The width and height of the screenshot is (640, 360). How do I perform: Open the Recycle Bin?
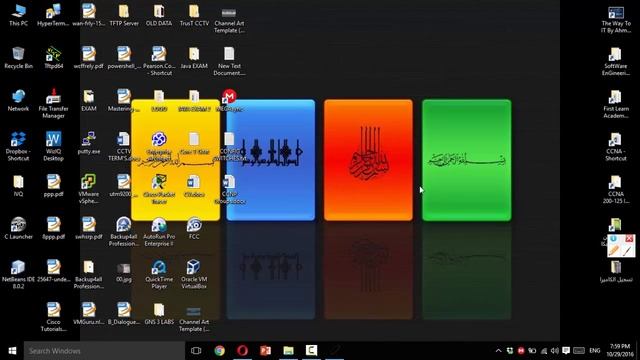18,58
